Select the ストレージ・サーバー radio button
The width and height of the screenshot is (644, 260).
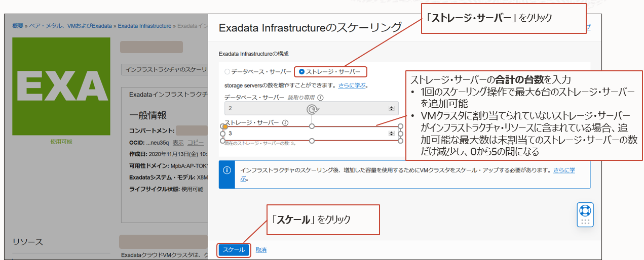tap(302, 72)
